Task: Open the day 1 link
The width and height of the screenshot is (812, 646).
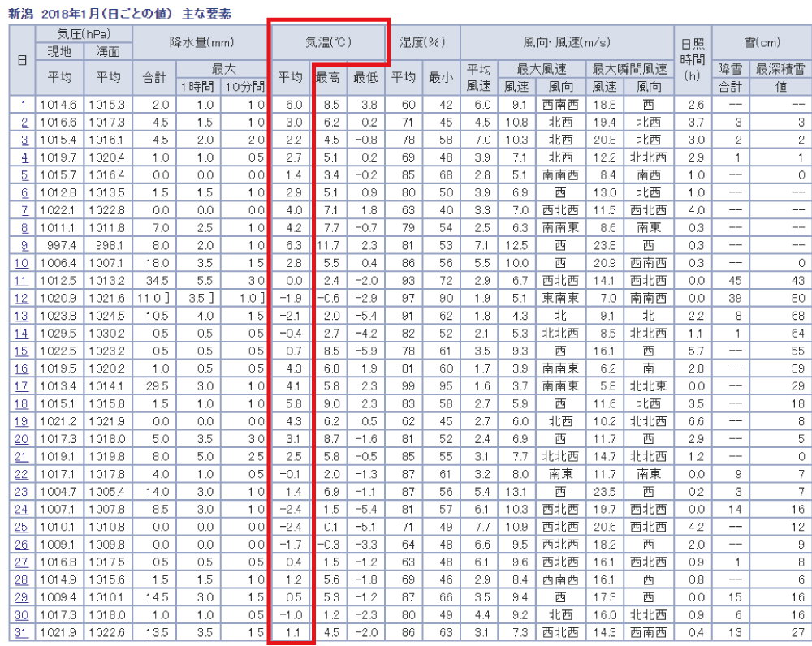Action: tap(24, 105)
